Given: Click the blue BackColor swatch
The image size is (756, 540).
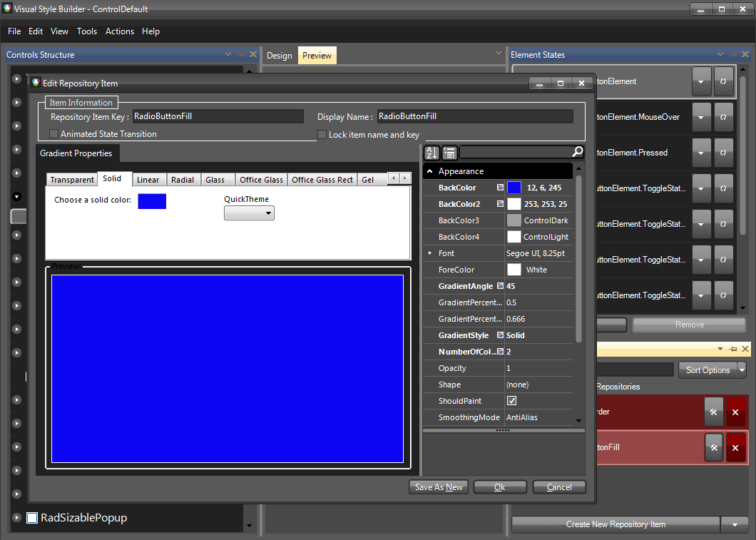Looking at the screenshot, I should coord(515,187).
